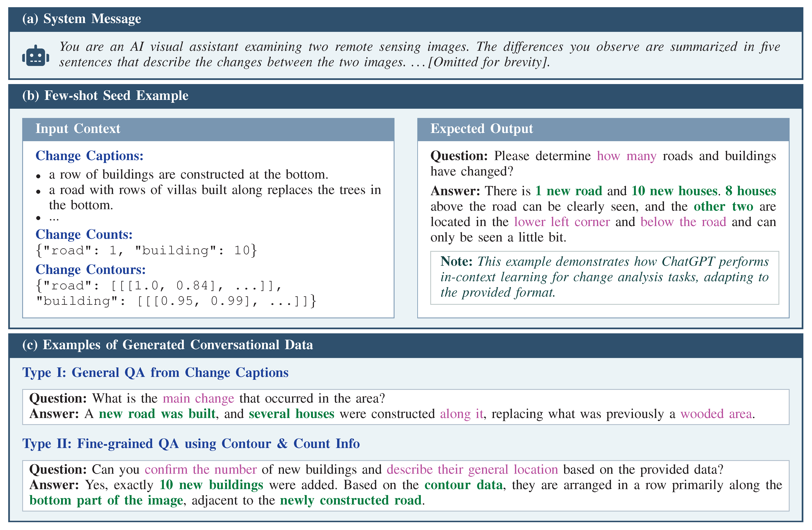
Task: Click the pink 'how many' phrase
Action: [626, 156]
